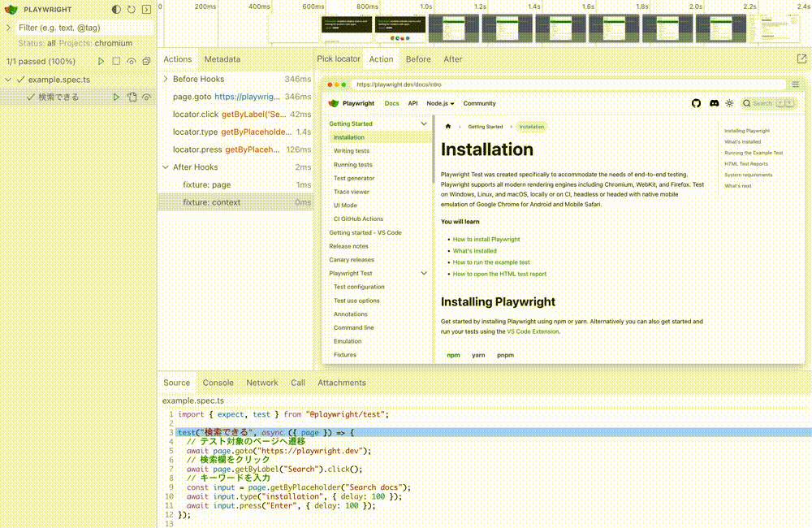Open API link in snapshot navbar
This screenshot has height=528, width=812.
[412, 103]
